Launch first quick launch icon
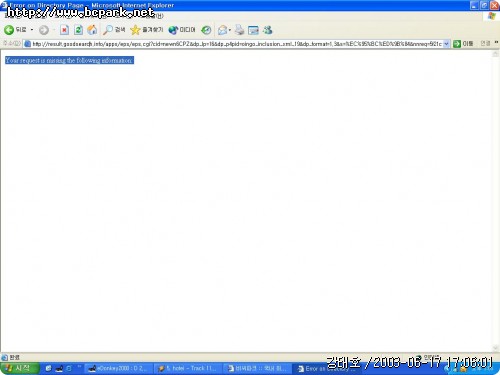The width and height of the screenshot is (500, 375). point(49,368)
